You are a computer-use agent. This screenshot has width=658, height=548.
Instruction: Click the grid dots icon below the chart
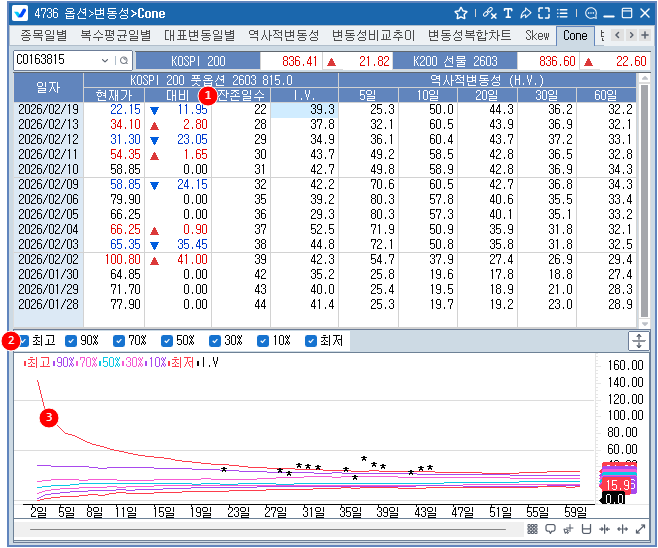click(533, 529)
